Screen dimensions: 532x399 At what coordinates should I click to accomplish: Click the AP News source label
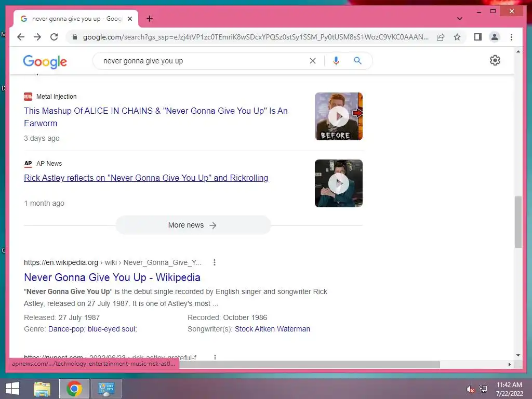tap(49, 164)
